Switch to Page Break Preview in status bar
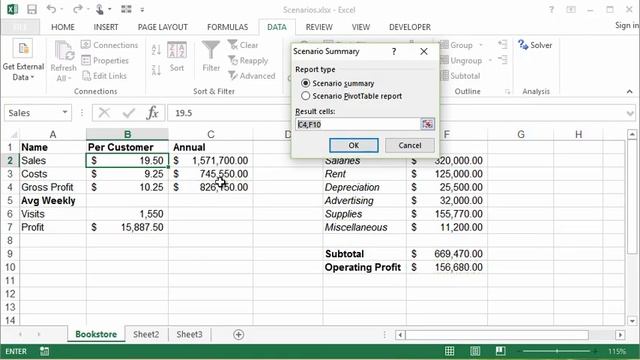 500,351
